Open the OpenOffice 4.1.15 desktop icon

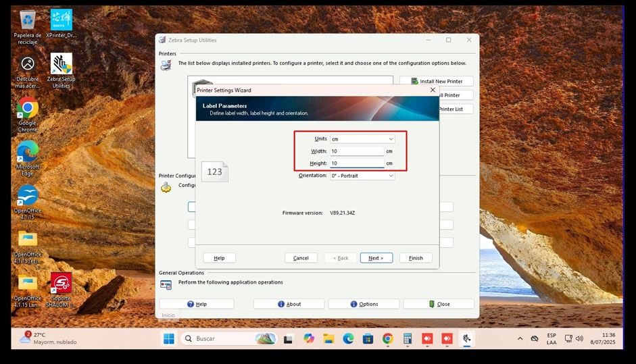click(x=28, y=196)
